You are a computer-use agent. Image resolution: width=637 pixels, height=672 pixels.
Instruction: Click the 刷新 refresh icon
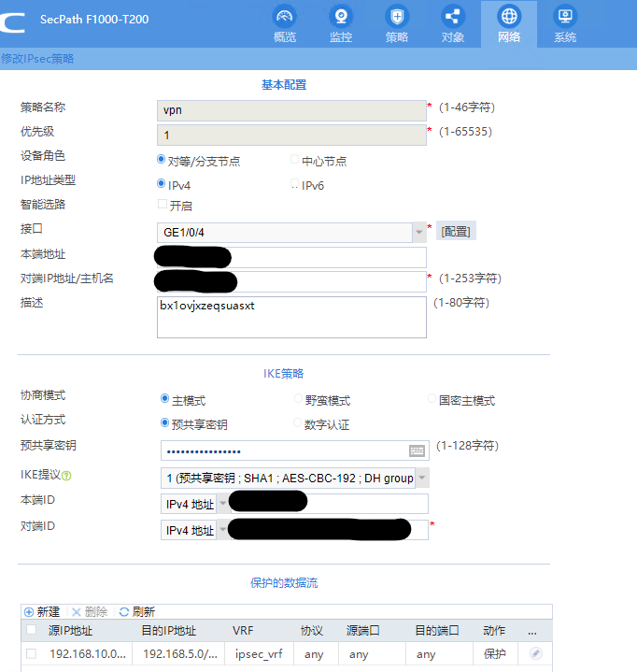click(x=124, y=612)
